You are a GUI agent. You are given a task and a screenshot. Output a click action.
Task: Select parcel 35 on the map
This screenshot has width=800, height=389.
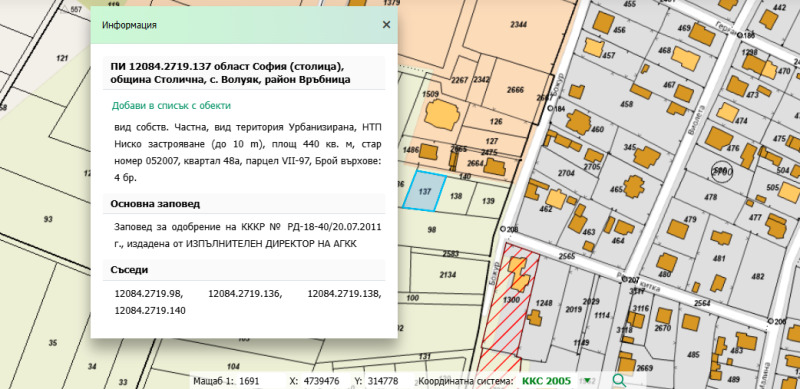coord(53,343)
